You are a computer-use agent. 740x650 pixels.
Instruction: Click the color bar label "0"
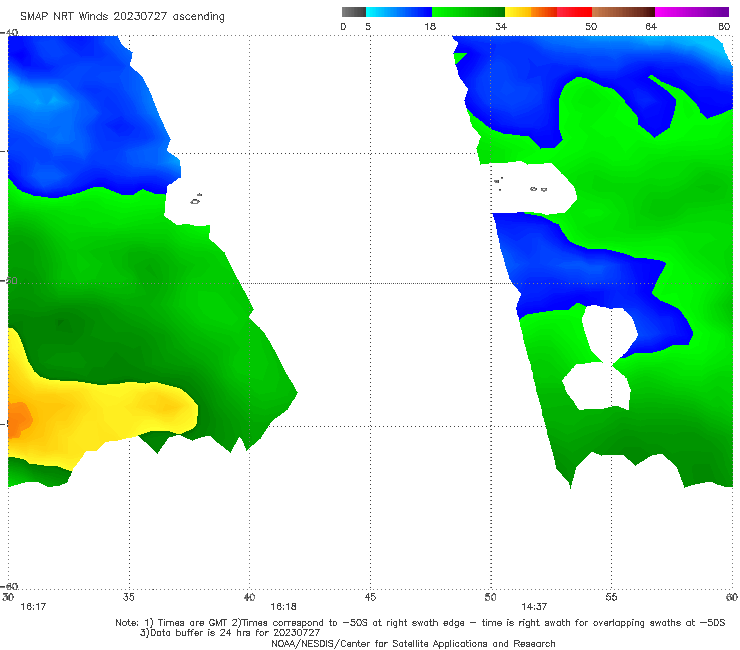point(343,27)
